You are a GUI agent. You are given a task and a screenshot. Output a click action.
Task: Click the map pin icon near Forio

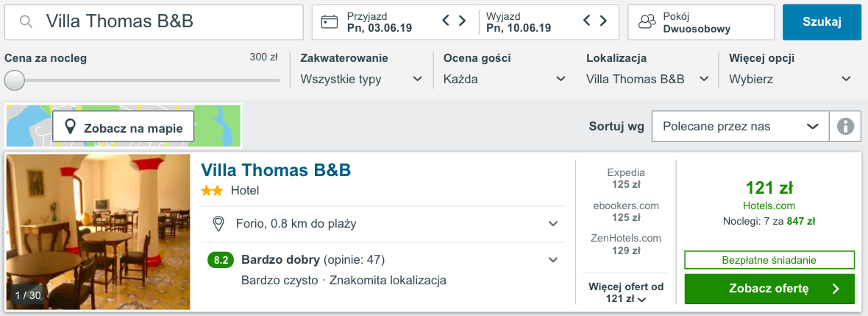(218, 224)
